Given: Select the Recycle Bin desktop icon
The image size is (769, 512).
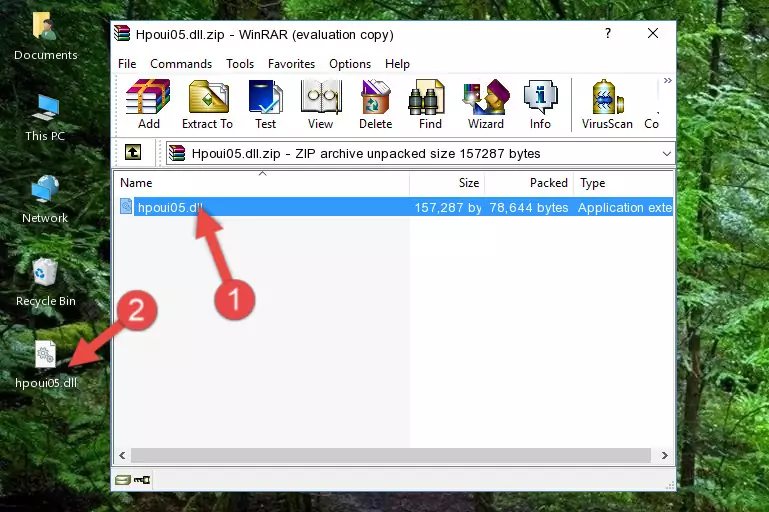Looking at the screenshot, I should pyautogui.click(x=46, y=282).
